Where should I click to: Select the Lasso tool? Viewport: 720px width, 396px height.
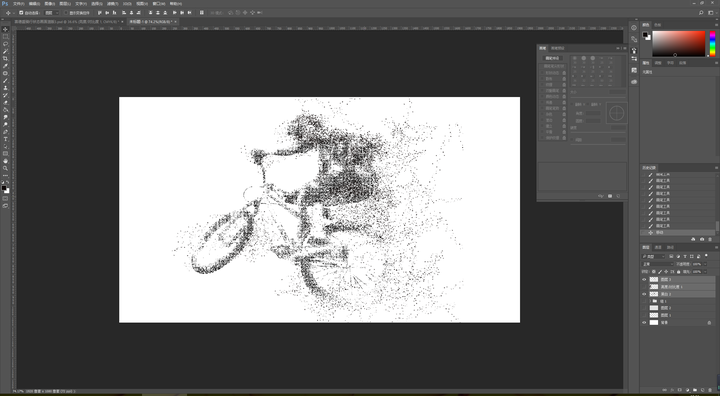click(6, 44)
